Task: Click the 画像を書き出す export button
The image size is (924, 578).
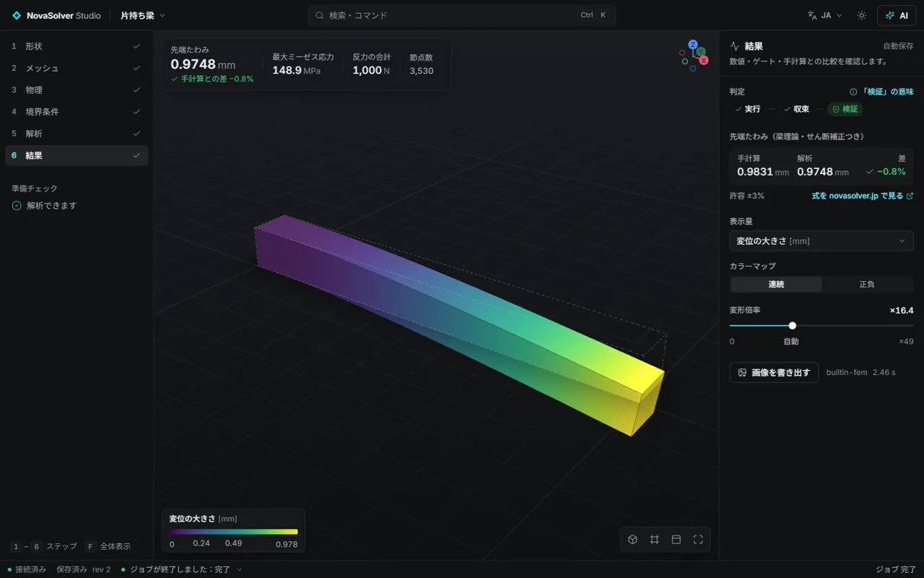Action: pyautogui.click(x=774, y=373)
